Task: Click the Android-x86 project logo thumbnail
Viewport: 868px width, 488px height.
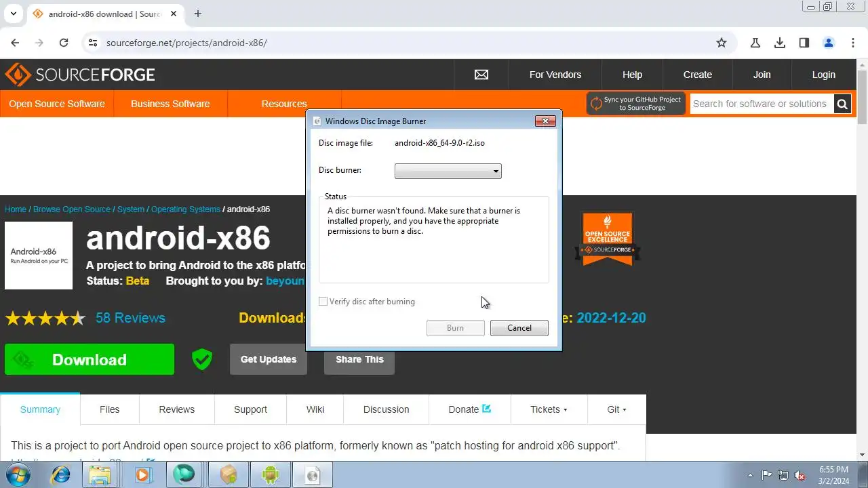Action: tap(39, 256)
